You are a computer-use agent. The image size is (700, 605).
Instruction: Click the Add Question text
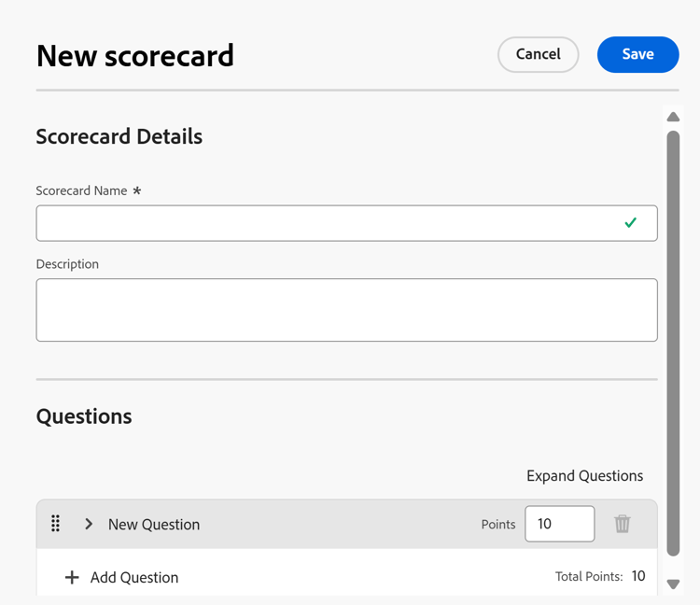(x=134, y=577)
